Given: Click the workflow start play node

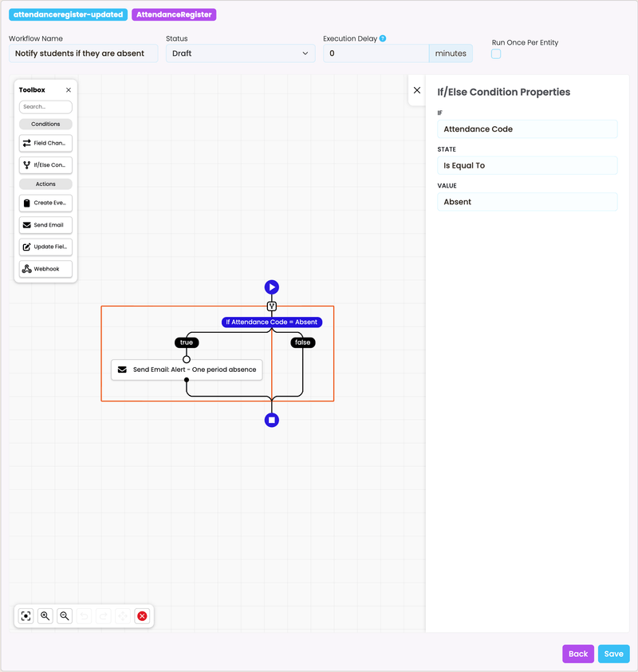Looking at the screenshot, I should (271, 287).
